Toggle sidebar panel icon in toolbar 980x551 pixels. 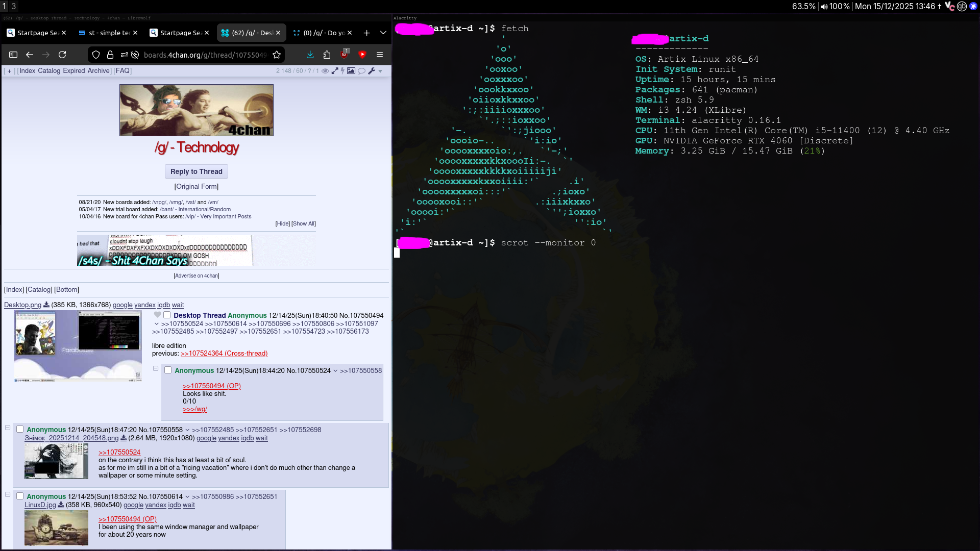click(x=13, y=55)
